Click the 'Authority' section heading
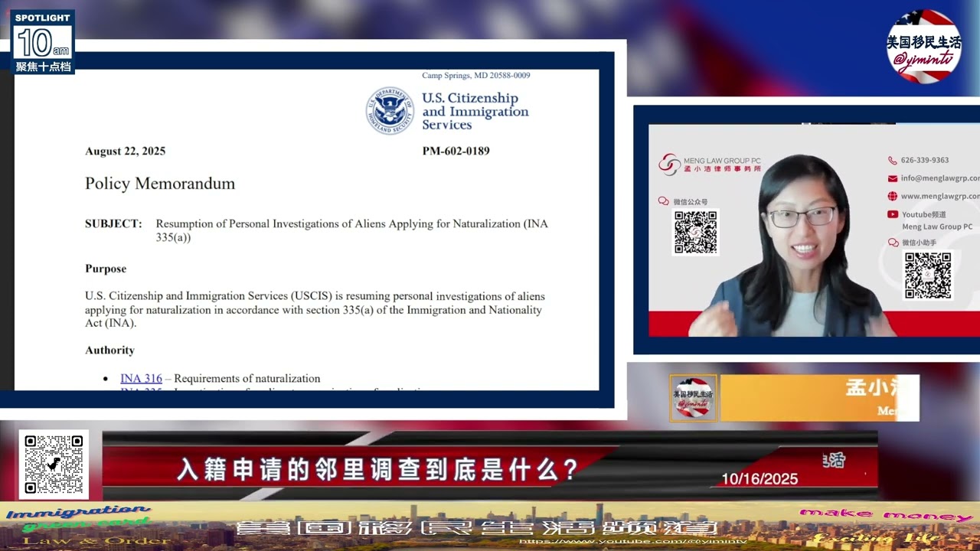 pyautogui.click(x=109, y=350)
